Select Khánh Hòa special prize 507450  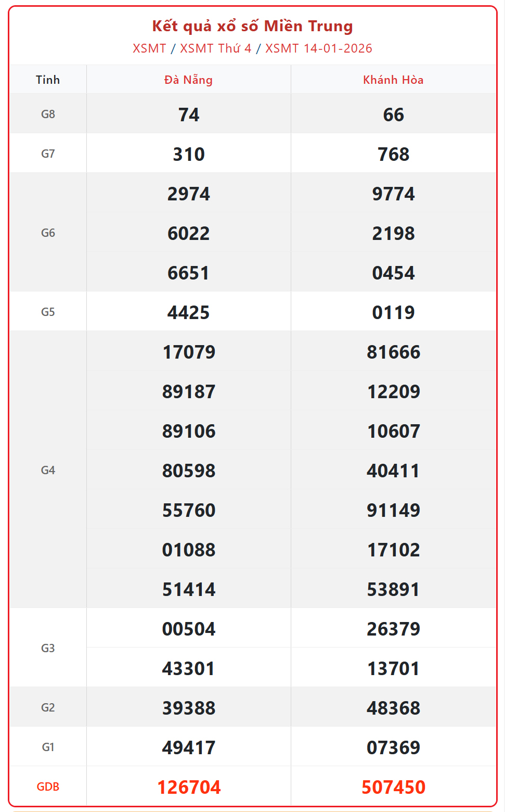coord(393,787)
